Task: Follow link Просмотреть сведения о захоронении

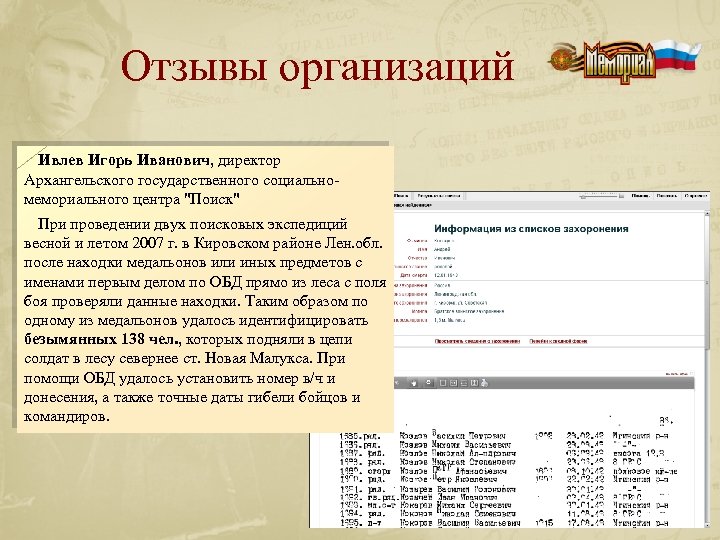Action: [477, 341]
